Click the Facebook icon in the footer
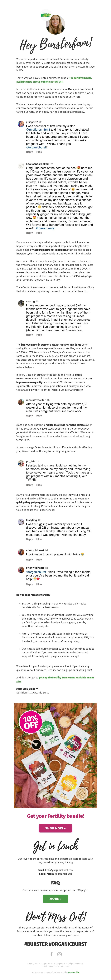Image resolution: width=111 pixels, height=980 pixels. (x=51, y=954)
